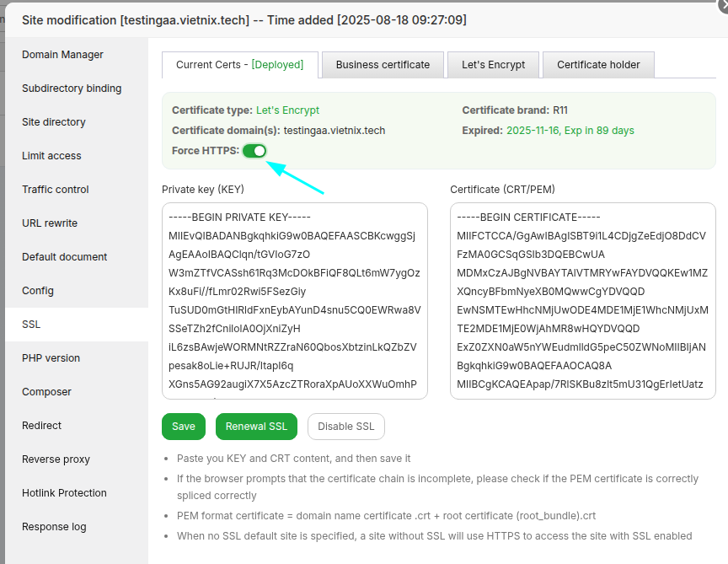The image size is (728, 564).
Task: Navigate to Traffic control
Action: point(56,190)
